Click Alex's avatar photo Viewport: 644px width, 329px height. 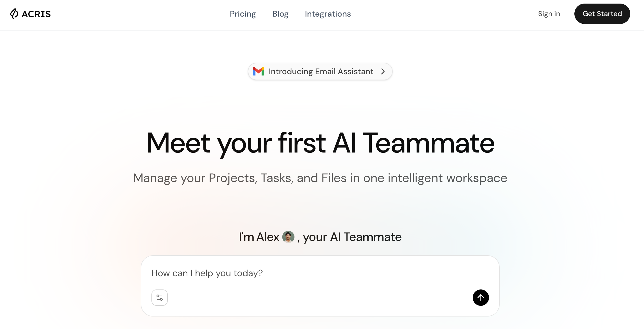click(x=288, y=237)
